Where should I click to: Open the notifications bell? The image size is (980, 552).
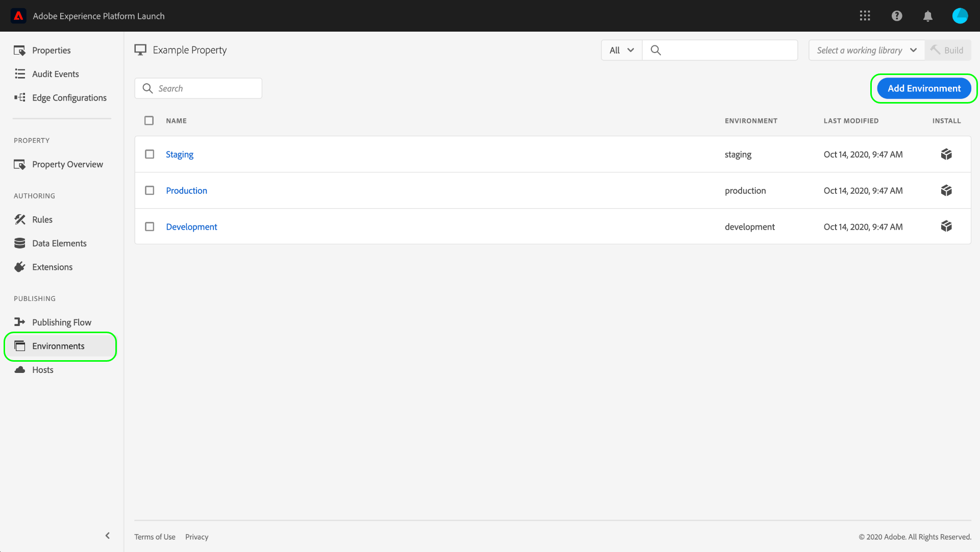[x=928, y=16]
